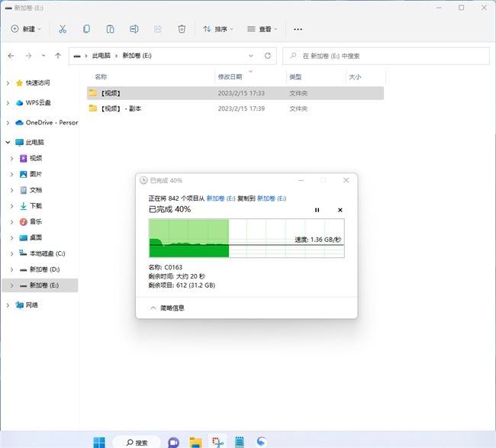This screenshot has height=448, width=496.
Task: Open the 排序 (Sort) dropdown menu
Action: coord(218,29)
